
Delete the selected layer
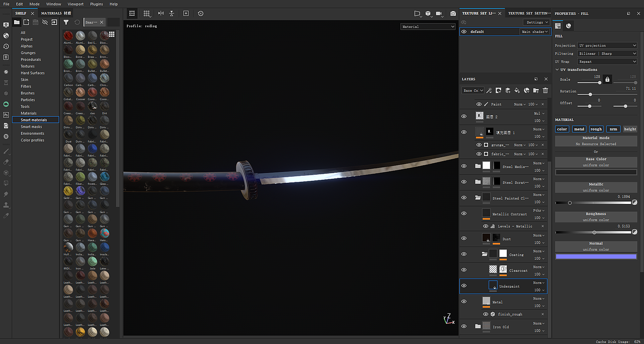(x=545, y=90)
